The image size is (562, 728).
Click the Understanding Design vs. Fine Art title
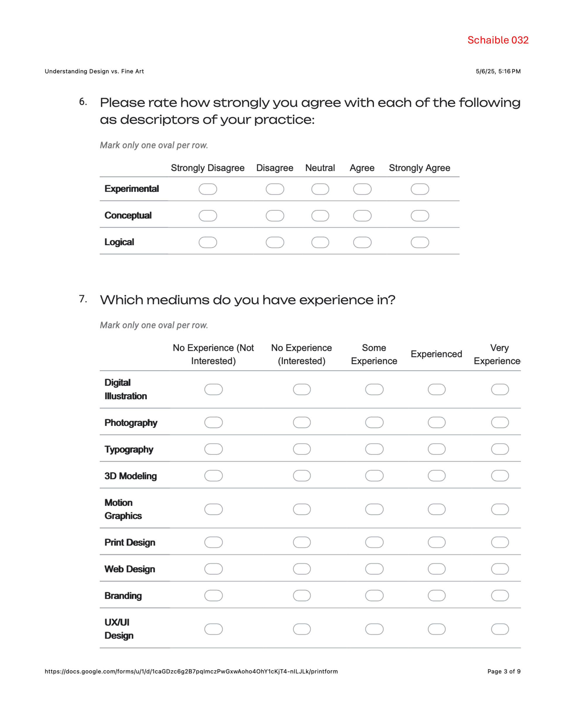coord(94,71)
